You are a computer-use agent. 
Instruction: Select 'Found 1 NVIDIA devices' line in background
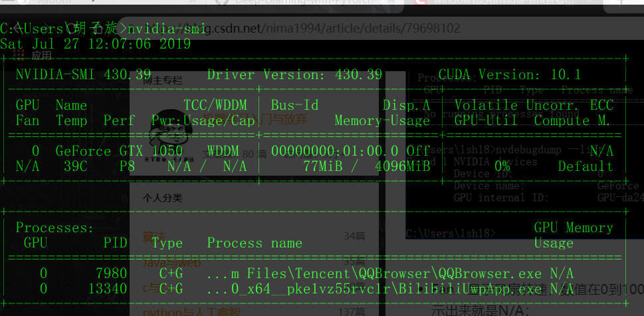(473, 162)
